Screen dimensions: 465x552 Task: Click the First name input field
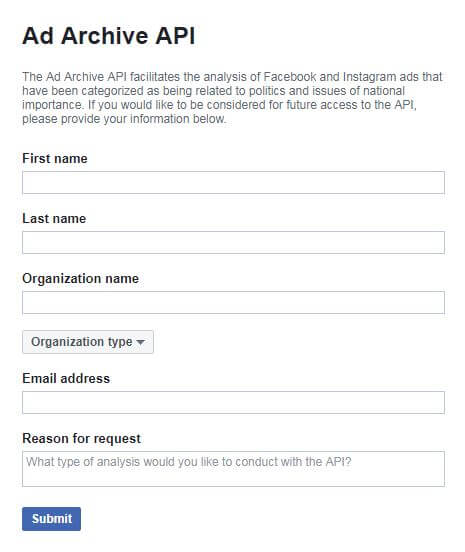click(233, 182)
